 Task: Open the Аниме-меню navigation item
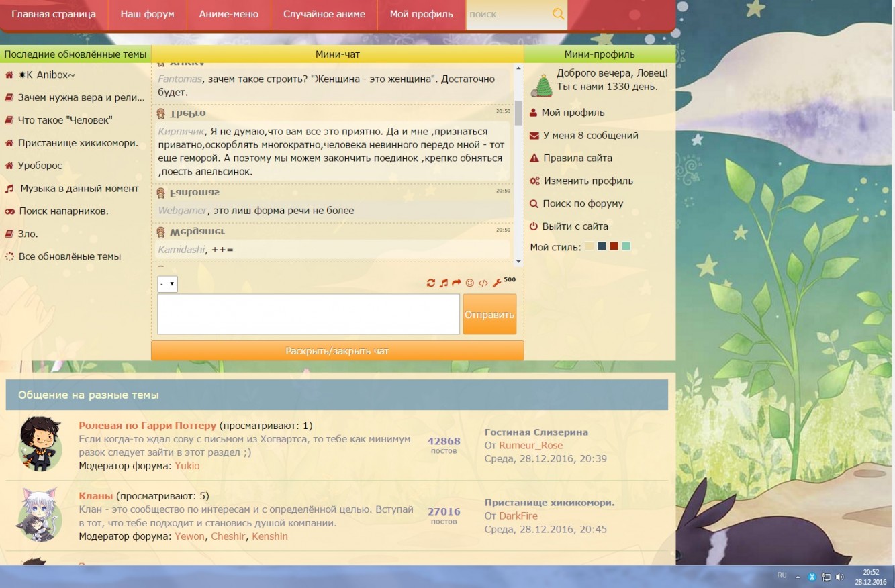pos(228,14)
